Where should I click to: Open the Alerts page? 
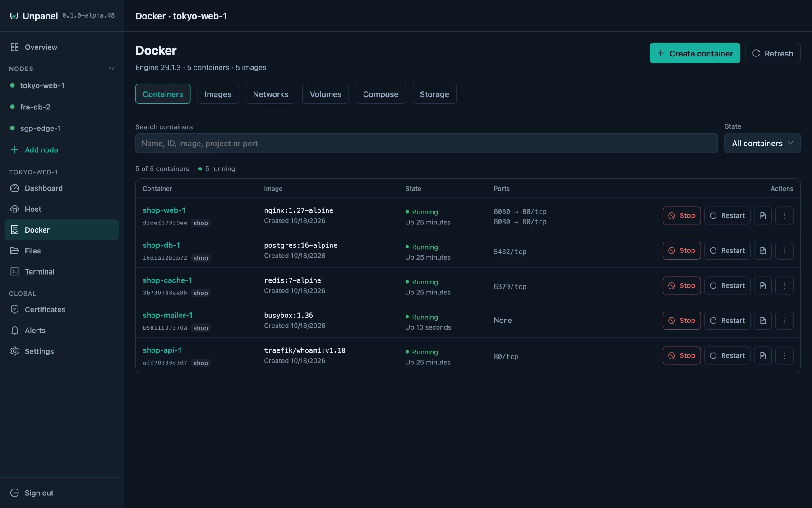(x=62, y=330)
